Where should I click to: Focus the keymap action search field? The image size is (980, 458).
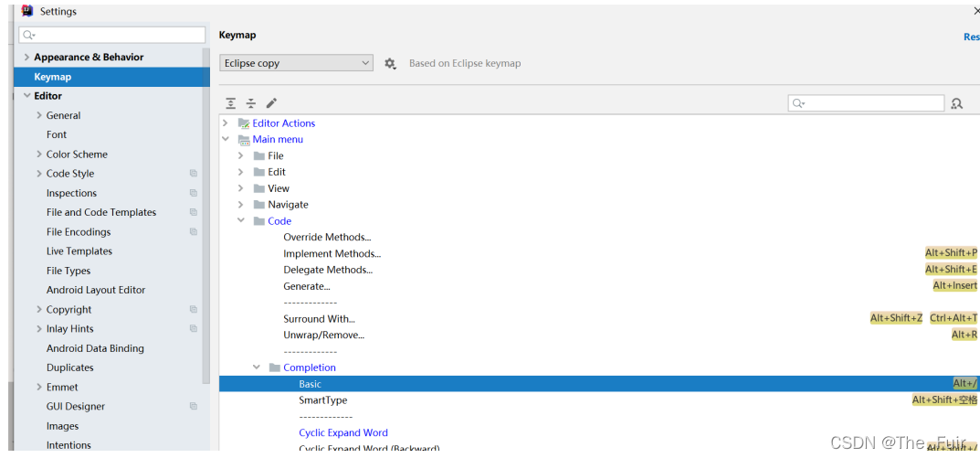pos(866,103)
